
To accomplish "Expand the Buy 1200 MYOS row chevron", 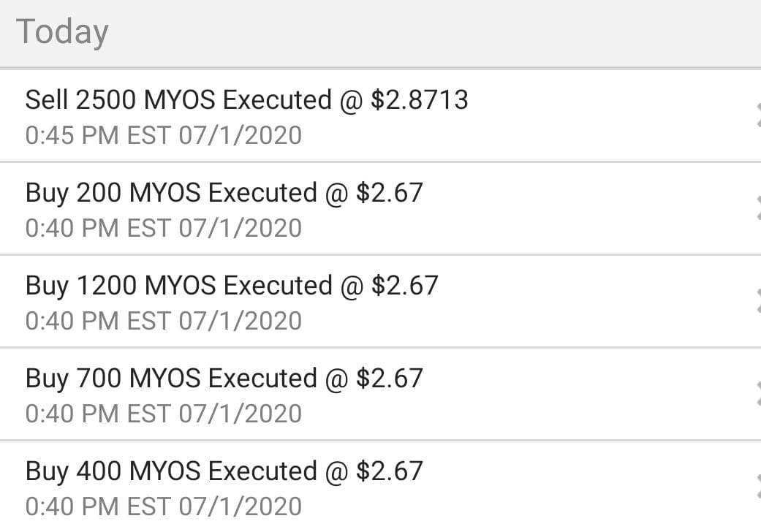I will coord(756,301).
